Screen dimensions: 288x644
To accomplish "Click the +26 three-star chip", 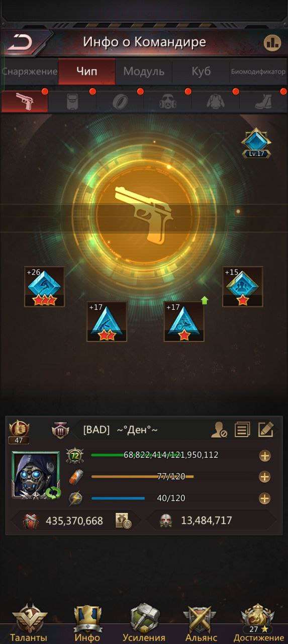I will (45, 287).
